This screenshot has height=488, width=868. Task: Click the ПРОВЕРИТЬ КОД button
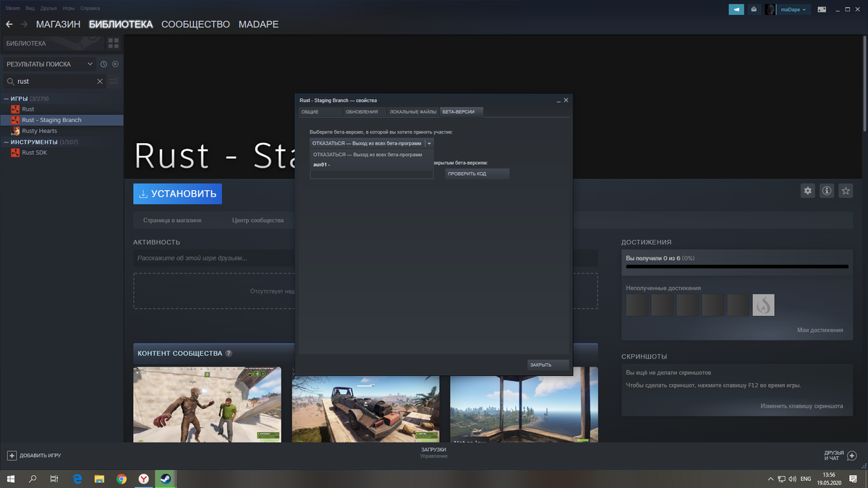(x=477, y=174)
